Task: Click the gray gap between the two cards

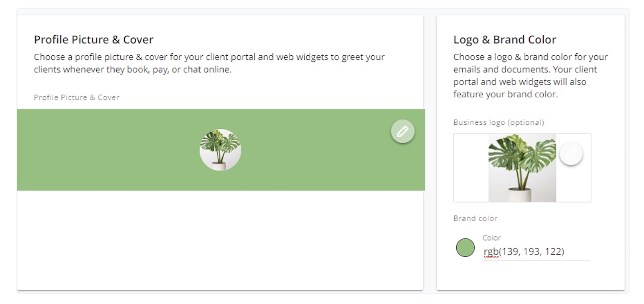Action: [430, 154]
